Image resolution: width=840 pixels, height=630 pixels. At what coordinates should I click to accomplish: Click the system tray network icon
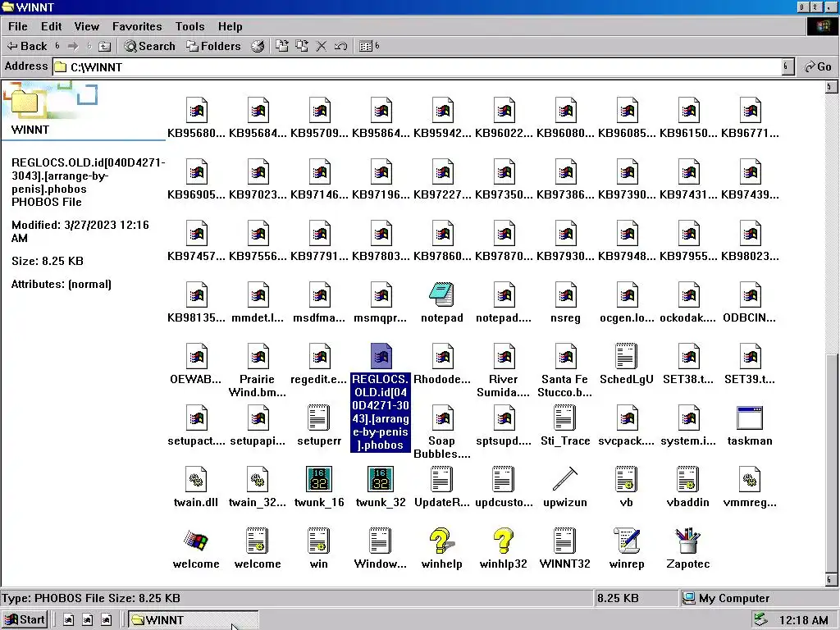click(x=760, y=620)
